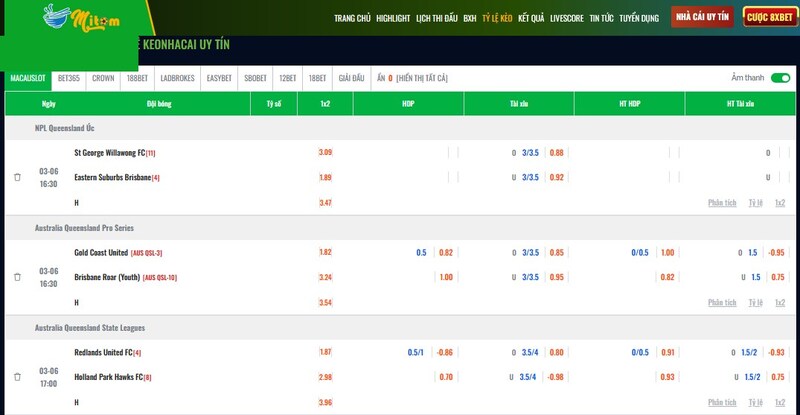Open Tỷ lệ link for Gold Coast match
This screenshot has width=800, height=415.
[756, 303]
